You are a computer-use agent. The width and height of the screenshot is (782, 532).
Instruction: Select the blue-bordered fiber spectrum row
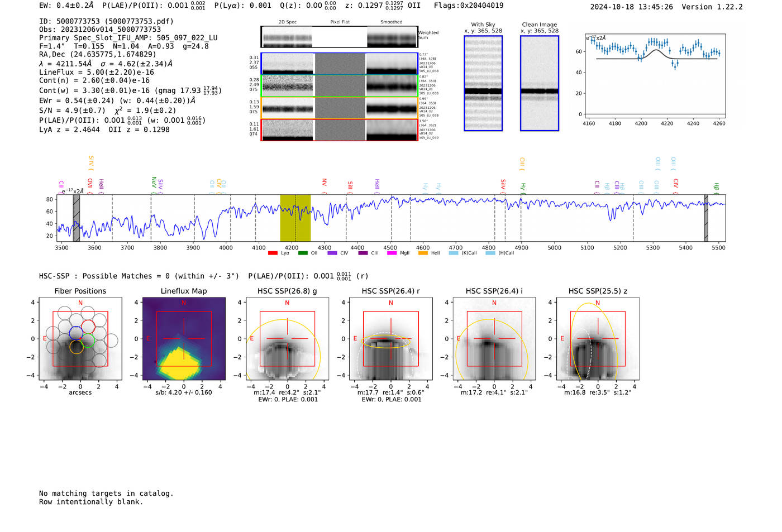click(339, 64)
